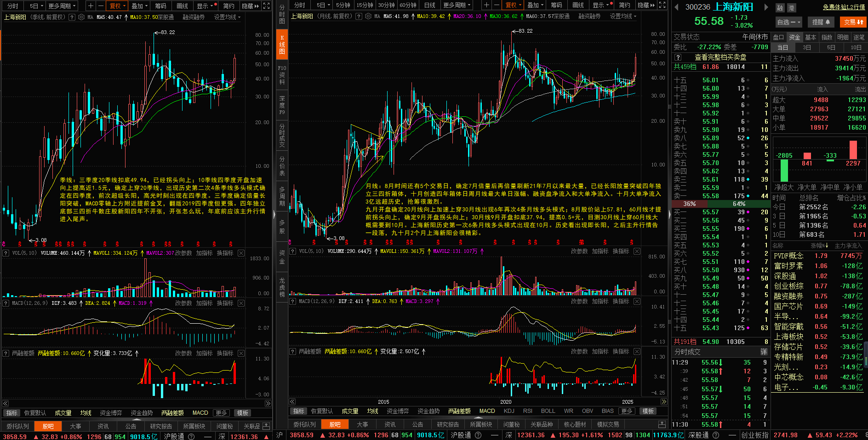Click fullscreen icon in right chart toolbar
This screenshot has height=440, width=868.
click(662, 5)
